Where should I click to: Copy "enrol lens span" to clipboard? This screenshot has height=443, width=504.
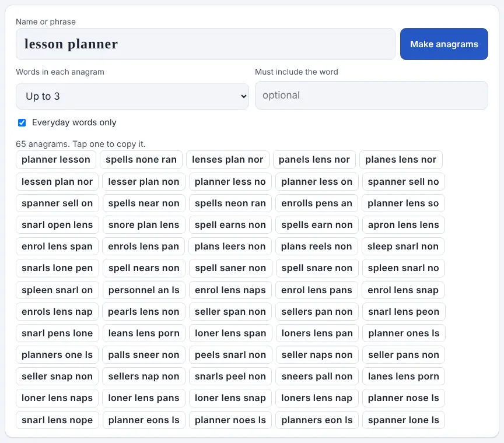pos(57,247)
